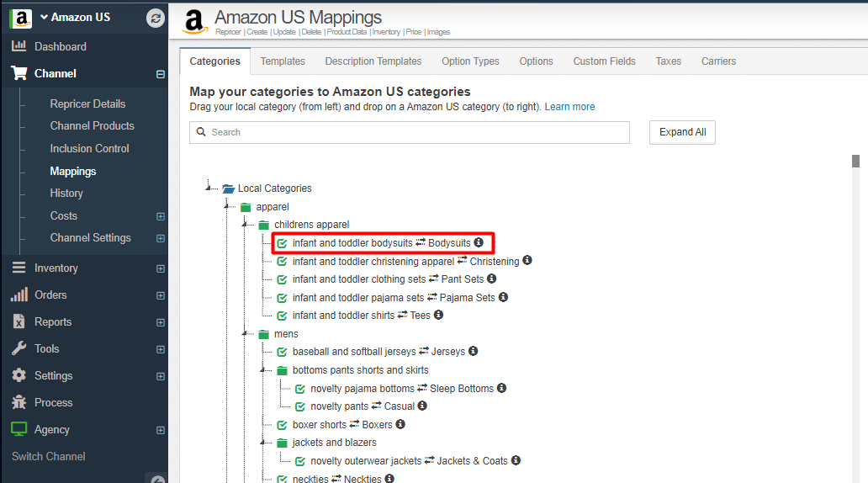
Task: Click info icon next to Bodysuits mapping
Action: (479, 242)
